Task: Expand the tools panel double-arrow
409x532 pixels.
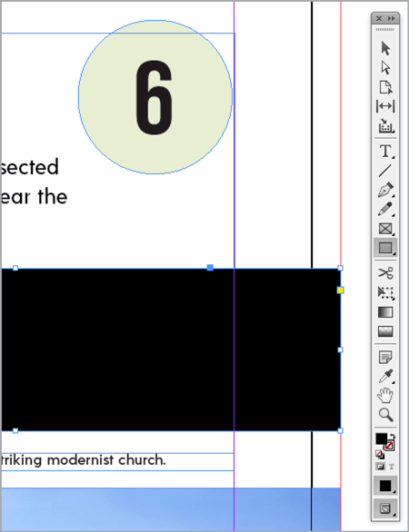Action: point(392,19)
